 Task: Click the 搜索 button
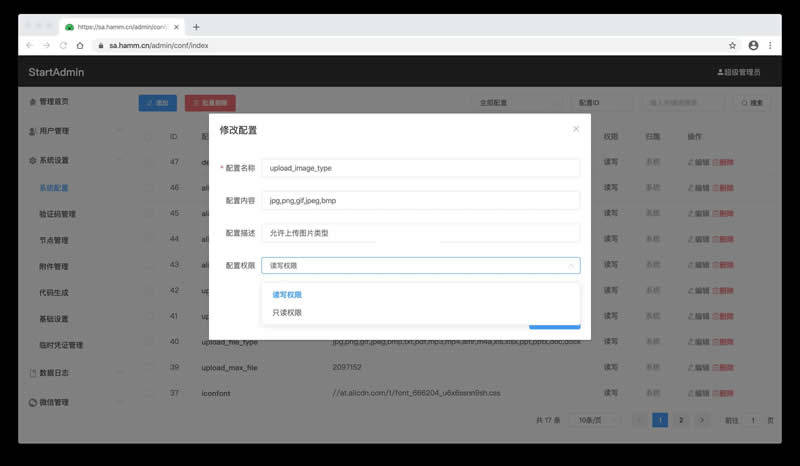pyautogui.click(x=752, y=103)
